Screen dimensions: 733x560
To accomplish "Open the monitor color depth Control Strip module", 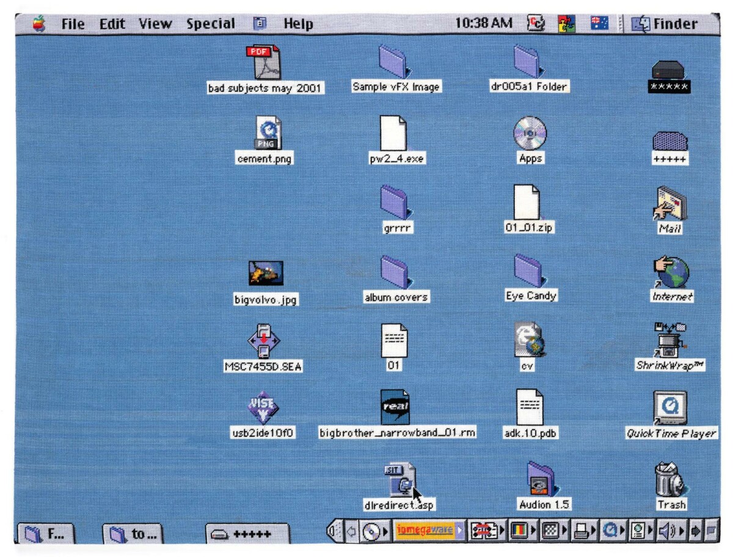I will (x=523, y=531).
